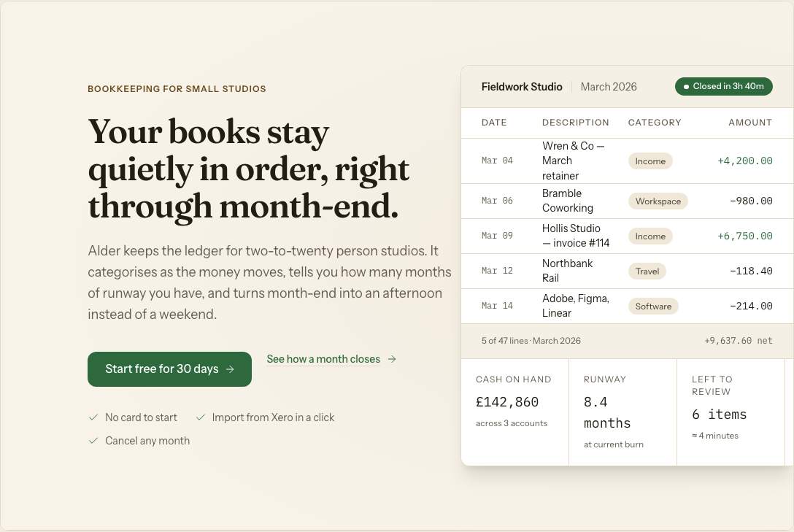Open the Cash on Hand summary card
The height and width of the screenshot is (532, 794).
[514, 412]
